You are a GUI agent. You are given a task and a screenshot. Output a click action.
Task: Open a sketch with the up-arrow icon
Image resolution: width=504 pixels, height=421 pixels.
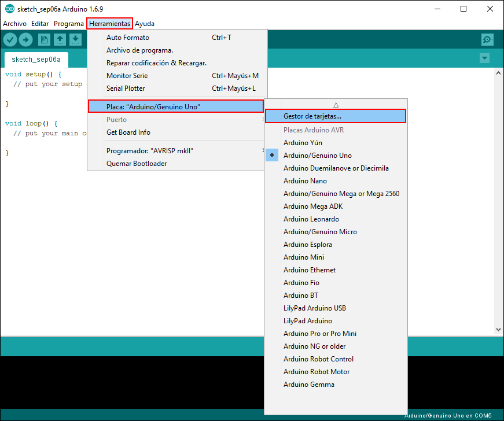[60, 40]
